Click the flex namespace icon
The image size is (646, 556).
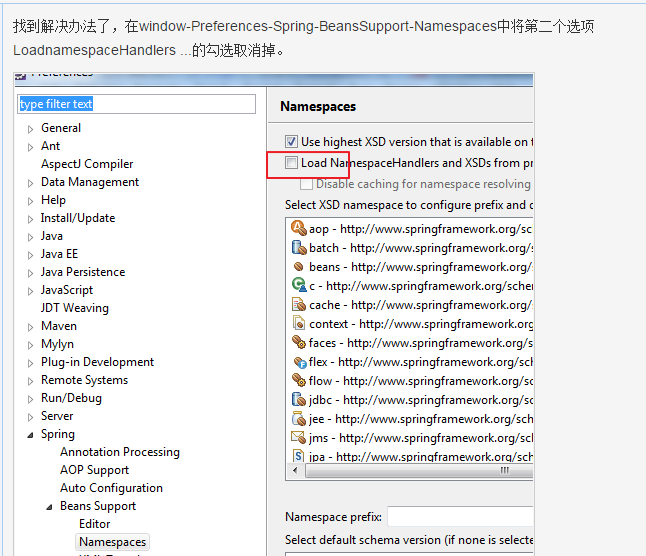coord(300,362)
